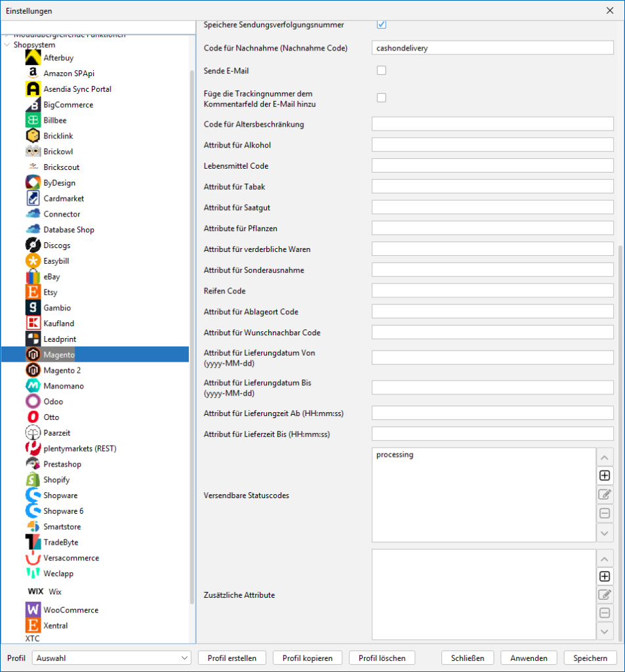Click the Shopify shopping bag icon
This screenshot has height=672, width=625.
tap(33, 480)
